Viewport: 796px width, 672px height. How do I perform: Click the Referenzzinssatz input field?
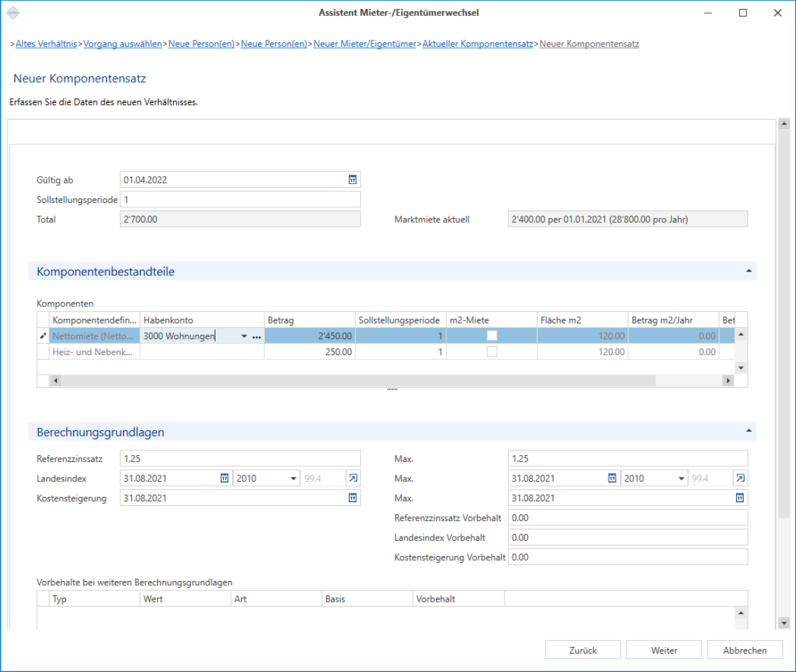click(240, 459)
